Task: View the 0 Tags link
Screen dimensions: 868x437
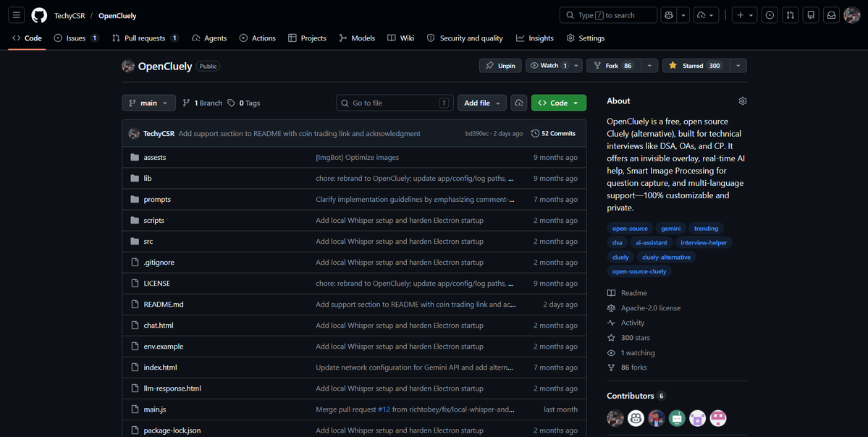Action: (244, 103)
